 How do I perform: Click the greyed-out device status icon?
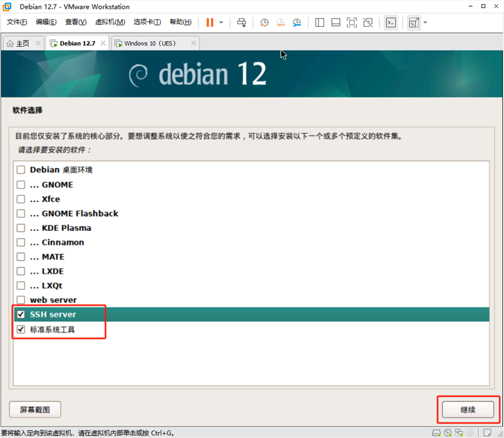tap(470, 433)
